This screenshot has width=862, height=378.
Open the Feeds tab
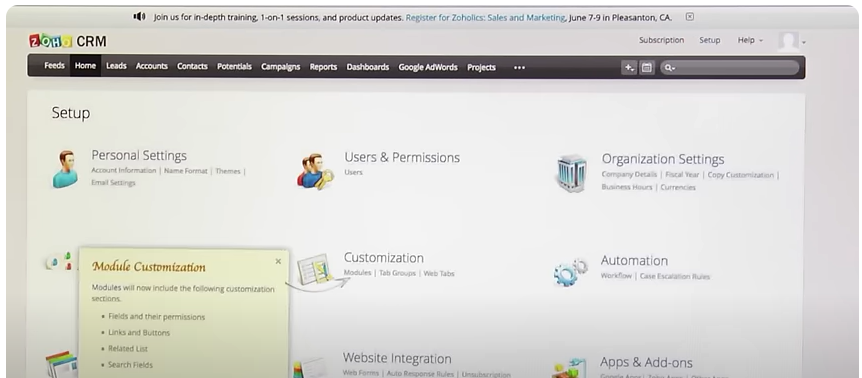[54, 65]
